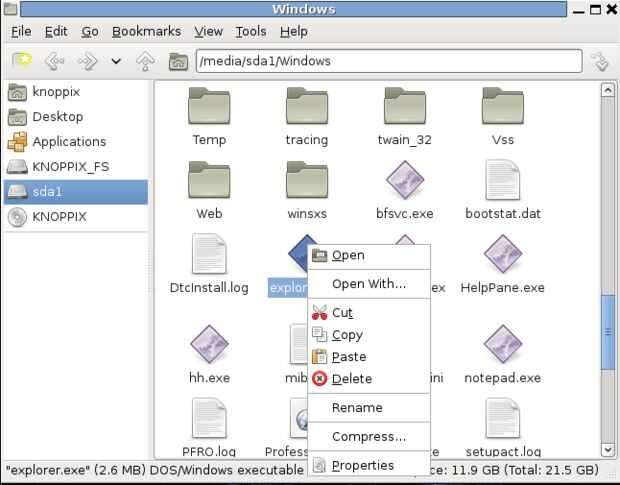Select the notepad.exe file icon
620x485 pixels.
(x=503, y=344)
